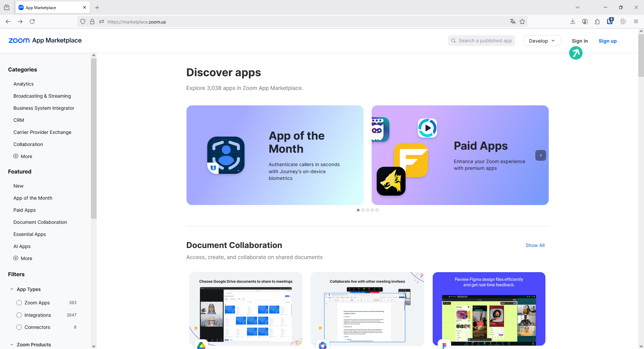Open the downloads icon in toolbar

[x=573, y=21]
